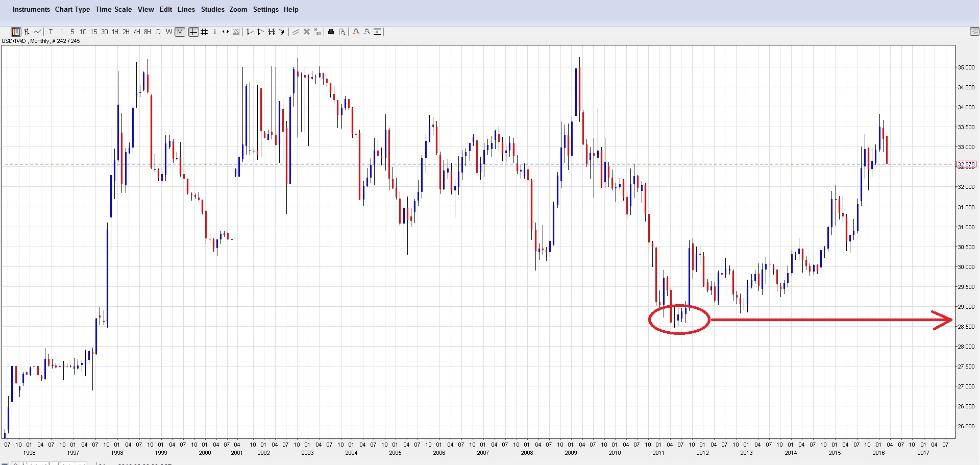Click the print chart icon
The height and width of the screenshot is (465, 980).
click(331, 32)
